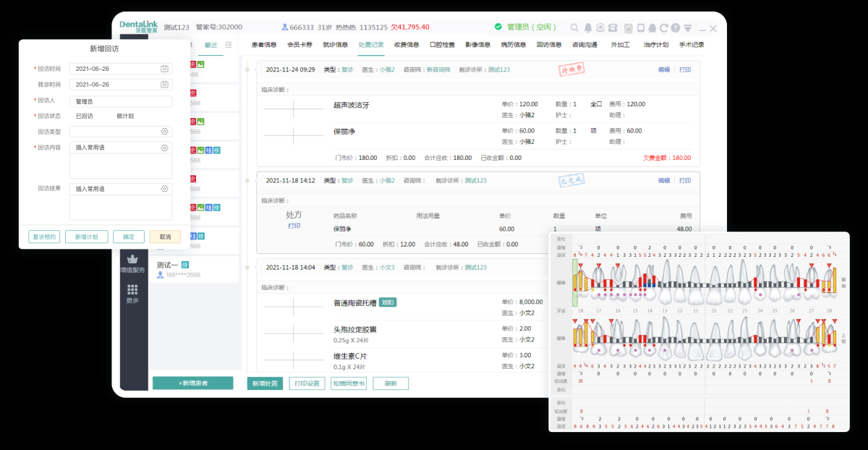This screenshot has width=868, height=450.
Task: Click gear icon in 回访内容 field
Action: point(164,148)
